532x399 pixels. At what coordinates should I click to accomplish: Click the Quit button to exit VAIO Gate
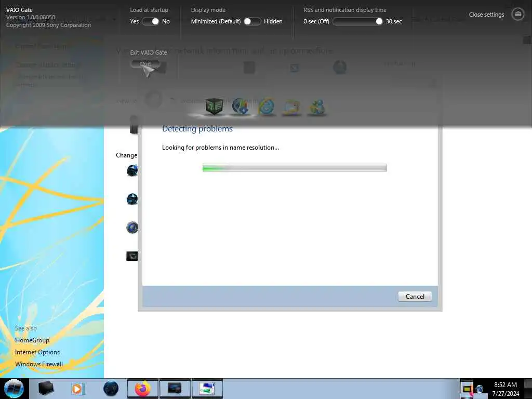pos(145,64)
